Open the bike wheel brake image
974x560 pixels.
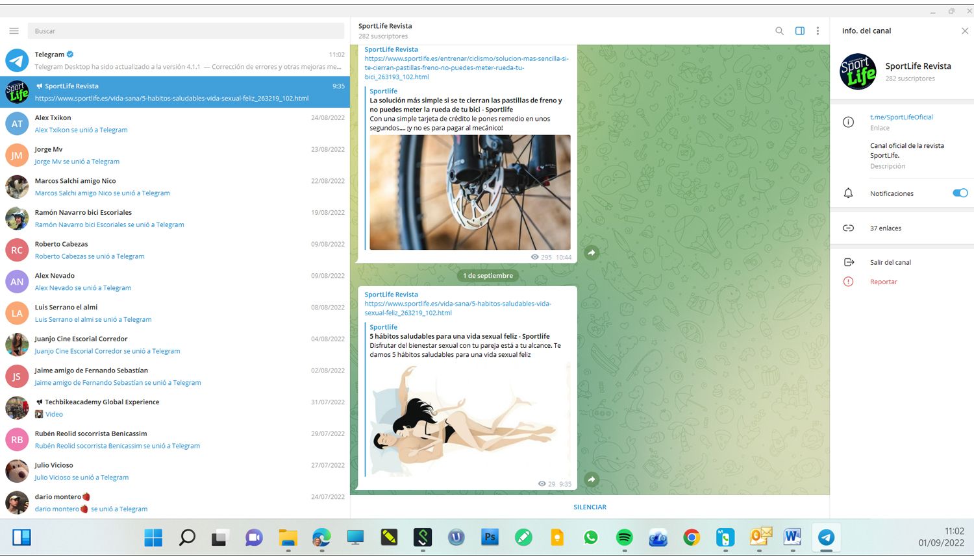coord(470,192)
